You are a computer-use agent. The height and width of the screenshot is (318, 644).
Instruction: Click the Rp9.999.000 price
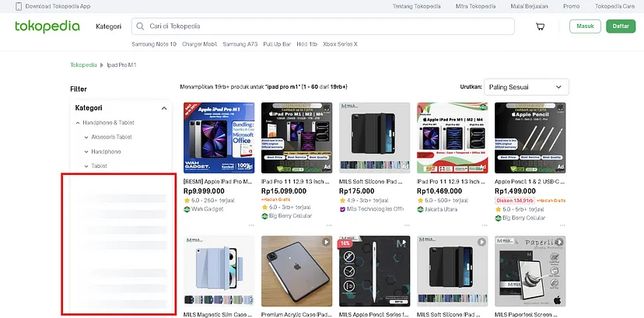204,190
